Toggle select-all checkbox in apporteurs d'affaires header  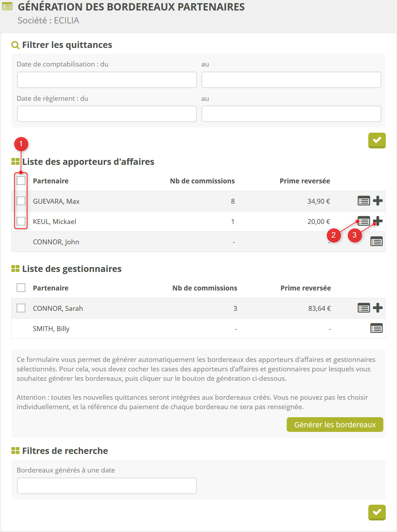tap(21, 181)
